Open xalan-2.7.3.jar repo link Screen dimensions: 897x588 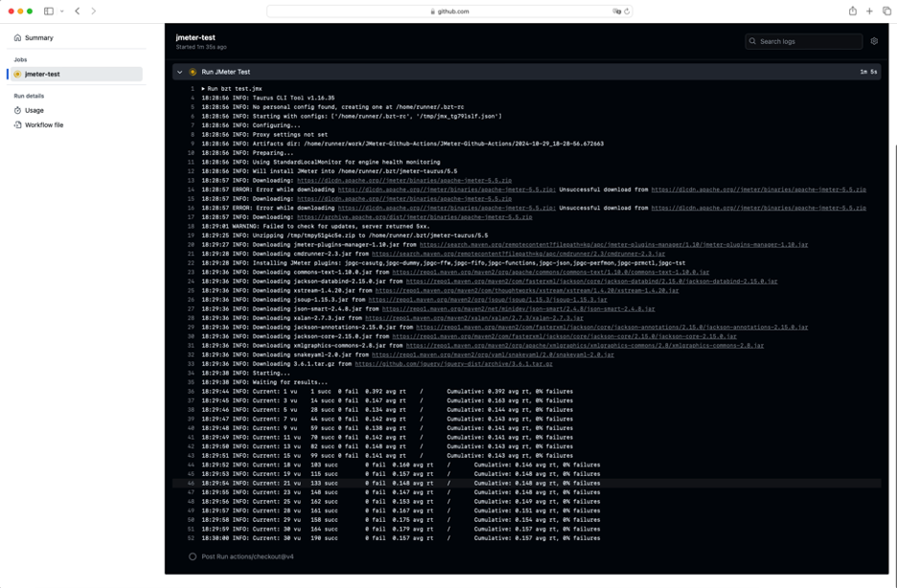tap(474, 318)
